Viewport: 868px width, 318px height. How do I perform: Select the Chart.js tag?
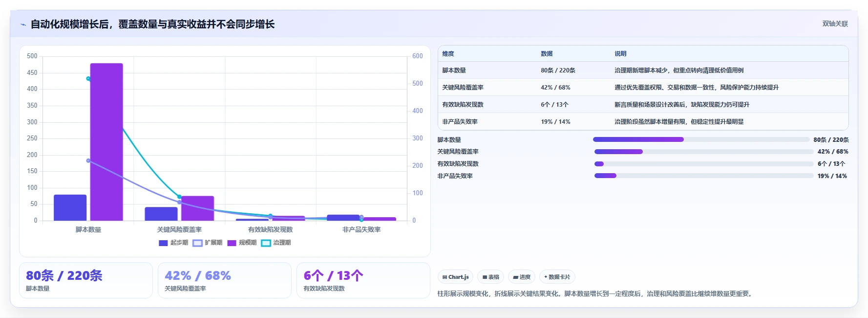click(x=455, y=277)
